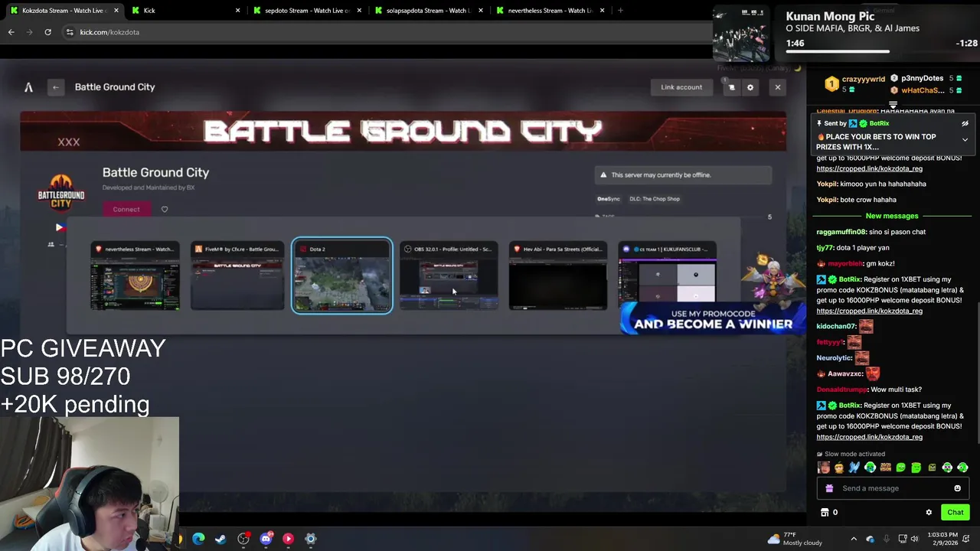Screen dimensions: 980x551
Task: Open Discord from the taskbar
Action: [266, 539]
